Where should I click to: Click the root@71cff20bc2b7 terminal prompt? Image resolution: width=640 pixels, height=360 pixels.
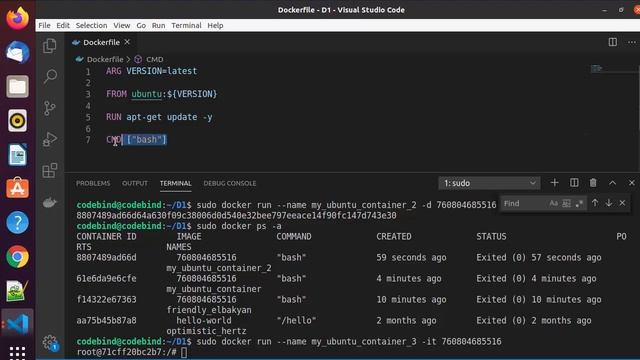pos(127,352)
